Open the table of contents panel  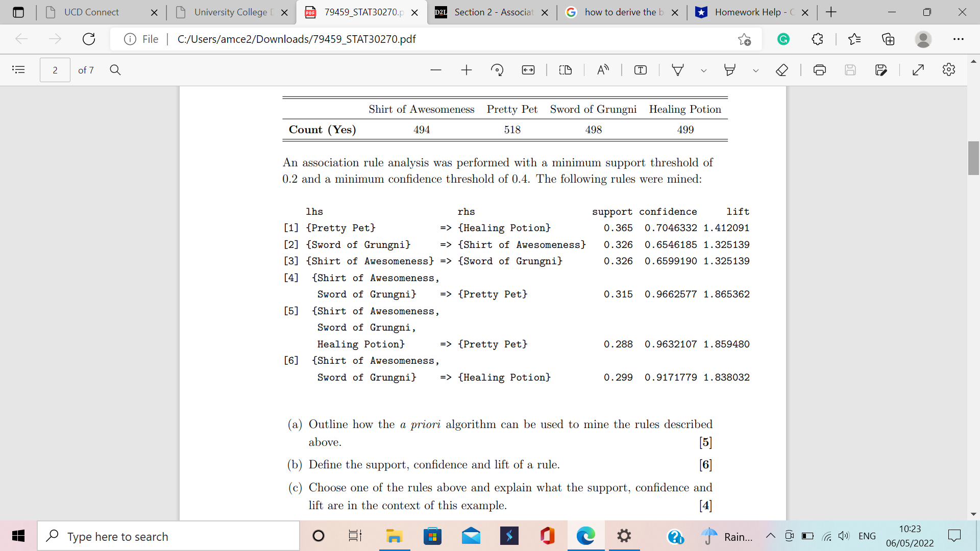(x=19, y=70)
